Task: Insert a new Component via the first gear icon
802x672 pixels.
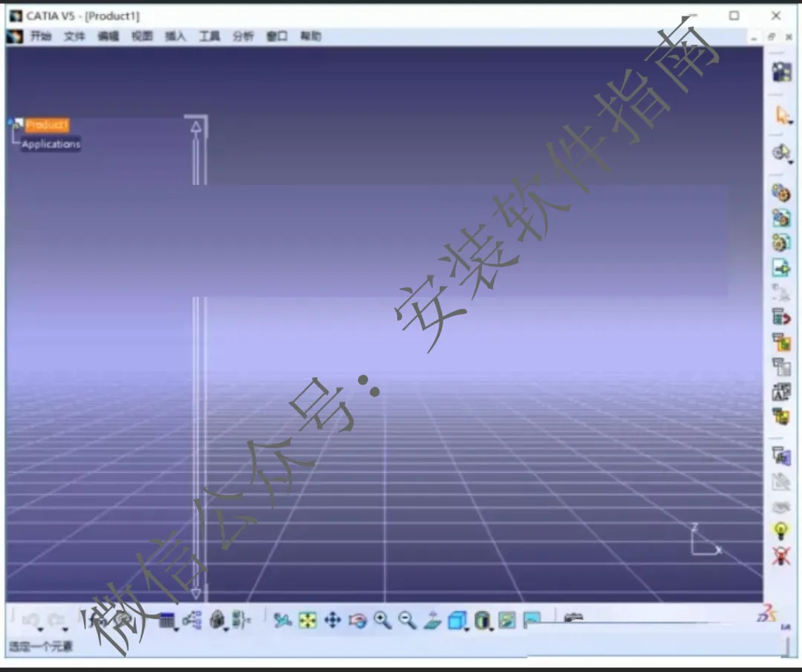Action: [781, 193]
